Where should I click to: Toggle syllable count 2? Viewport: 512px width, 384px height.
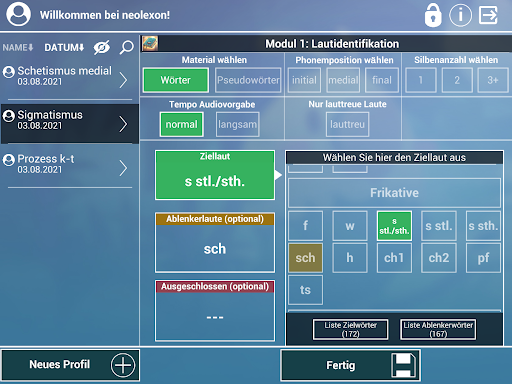tap(457, 80)
